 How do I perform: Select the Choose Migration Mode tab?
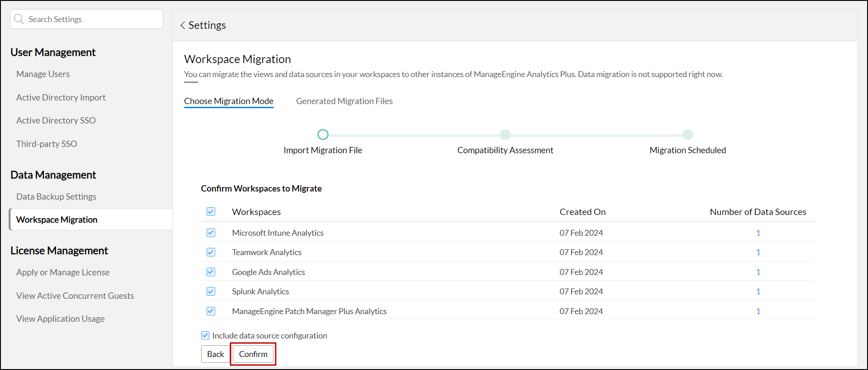click(x=229, y=101)
